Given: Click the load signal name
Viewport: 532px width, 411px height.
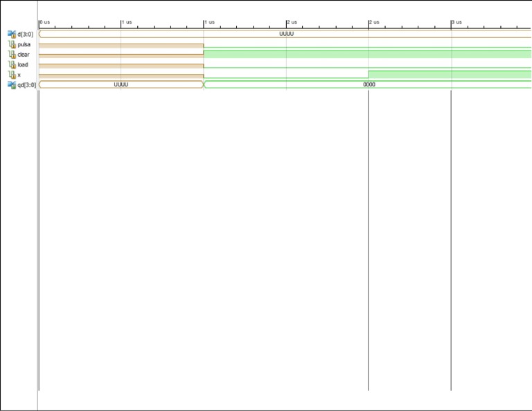Looking at the screenshot, I should (23, 65).
